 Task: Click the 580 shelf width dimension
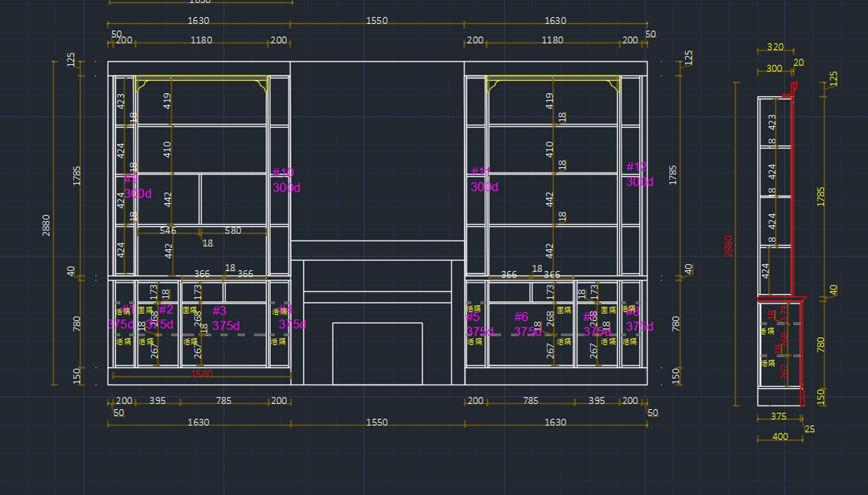pyautogui.click(x=233, y=231)
